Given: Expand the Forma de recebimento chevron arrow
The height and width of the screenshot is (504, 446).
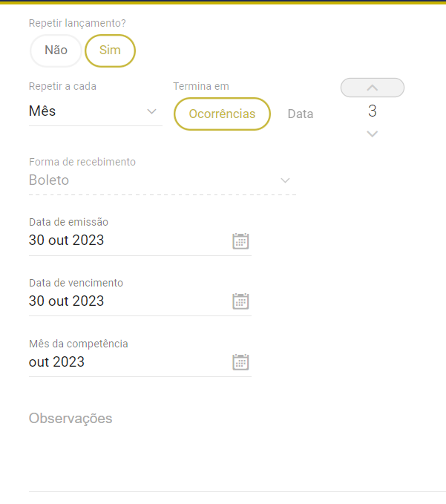Looking at the screenshot, I should (x=286, y=180).
